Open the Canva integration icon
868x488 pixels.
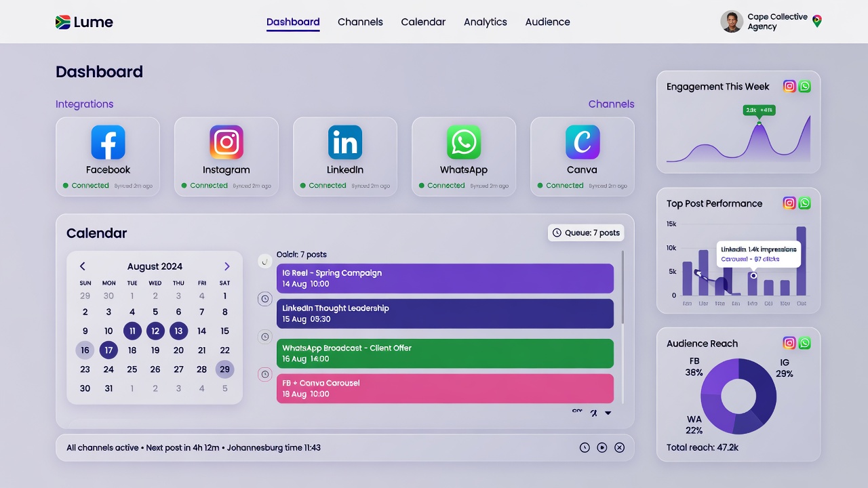(583, 142)
